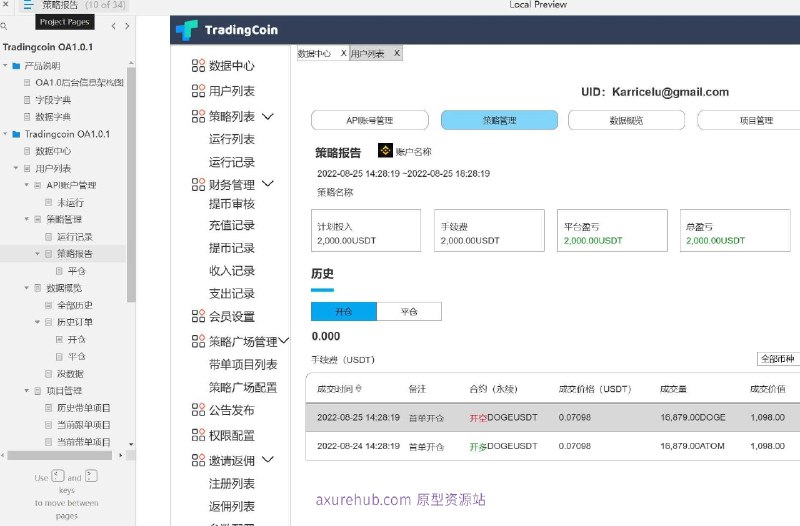800x526 pixels.
Task: Go to previous page arrow
Action: tap(114, 26)
